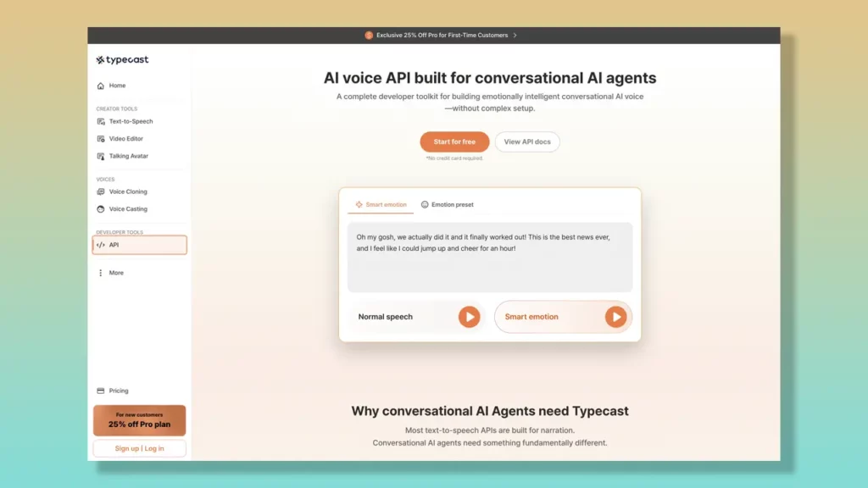Open the Video Editor tool
This screenshot has width=868, height=488.
121,138
